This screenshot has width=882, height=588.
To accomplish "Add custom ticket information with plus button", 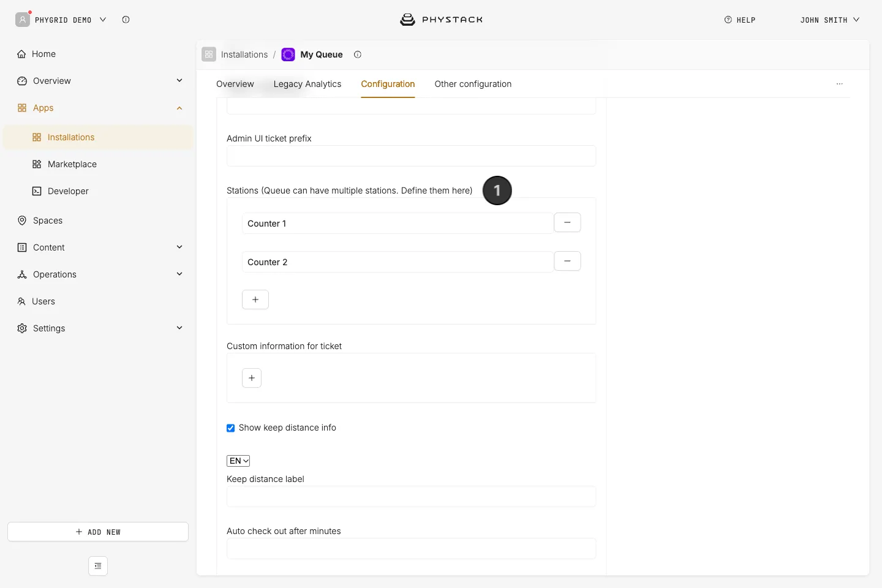I will click(252, 378).
